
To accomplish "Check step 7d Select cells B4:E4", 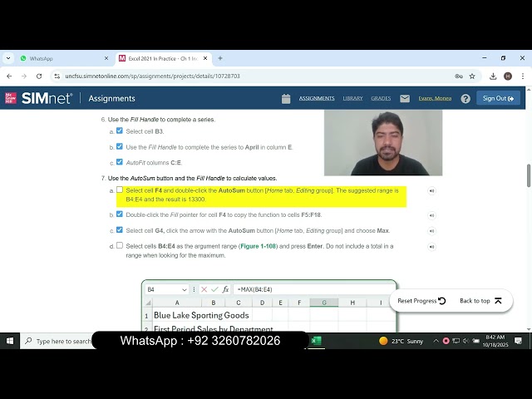I will 120,245.
